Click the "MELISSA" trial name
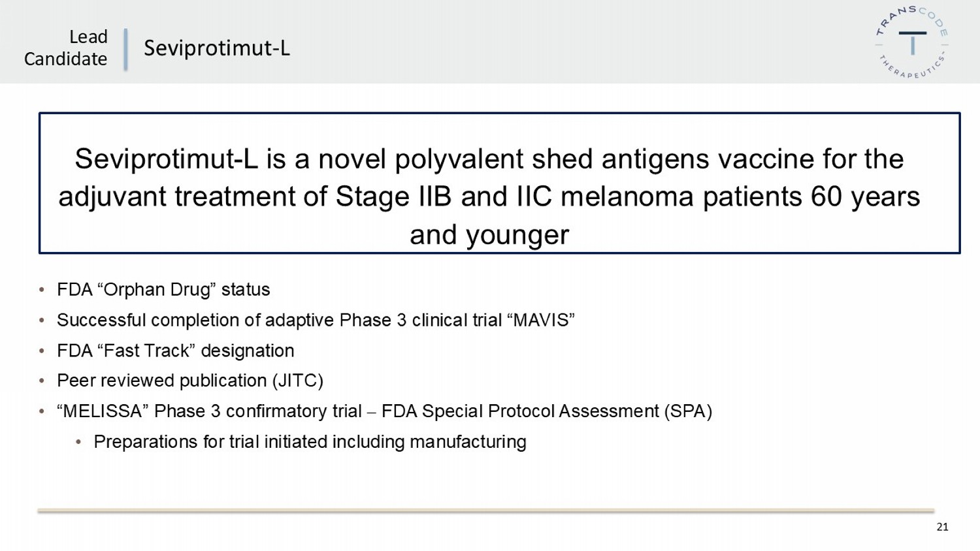The height and width of the screenshot is (551, 980). pos(103,411)
